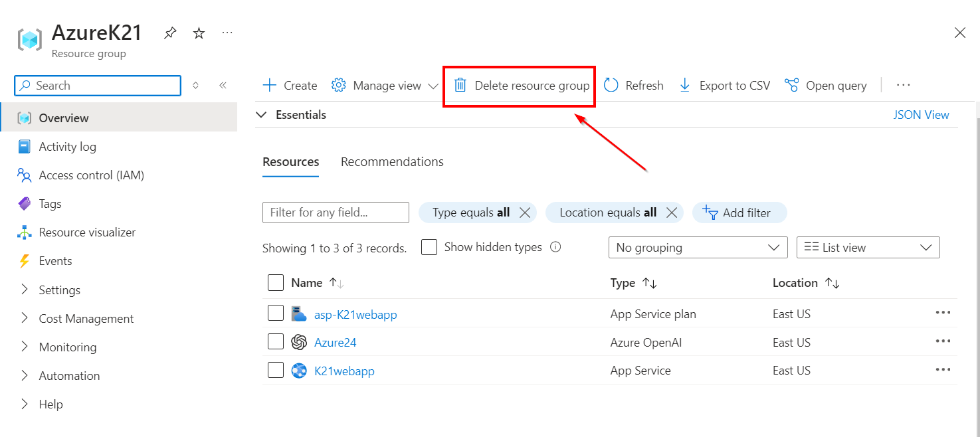Click the Export to CSV download icon
Viewport: 980px width, 437px height.
click(x=685, y=86)
